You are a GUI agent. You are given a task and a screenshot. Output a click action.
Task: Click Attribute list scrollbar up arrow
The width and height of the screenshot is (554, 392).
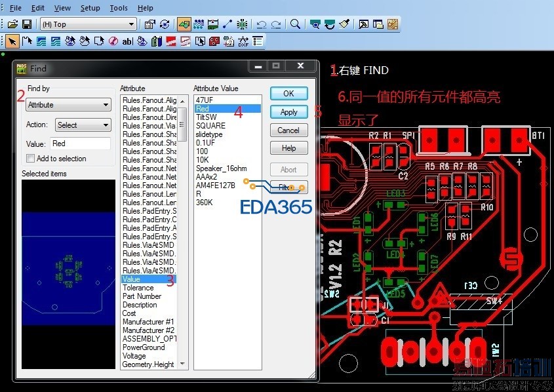[x=182, y=102]
